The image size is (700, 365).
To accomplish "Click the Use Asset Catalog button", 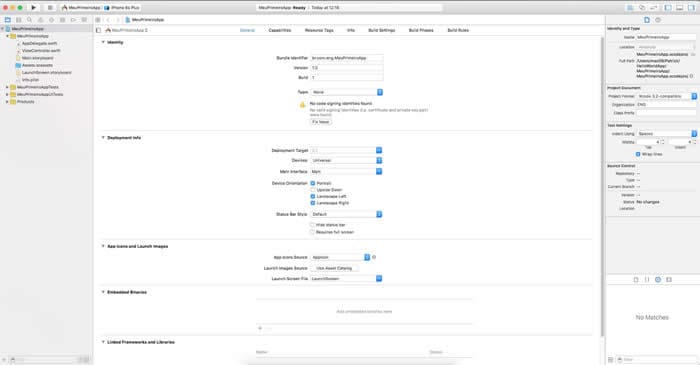I will [x=334, y=268].
